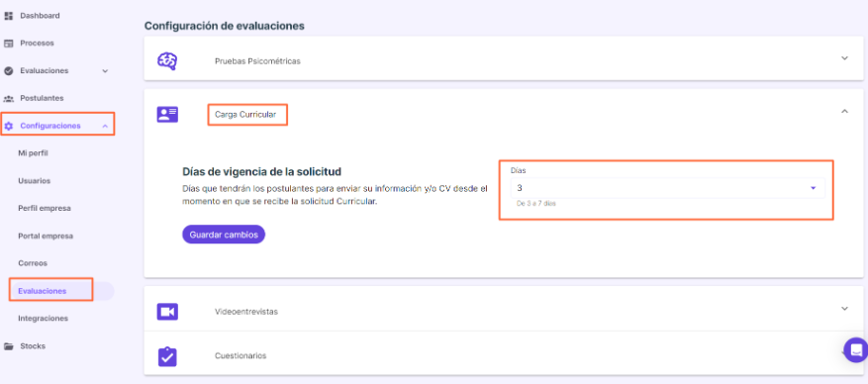868x384 pixels.
Task: Click the Stocks folder icon
Action: (x=8, y=346)
